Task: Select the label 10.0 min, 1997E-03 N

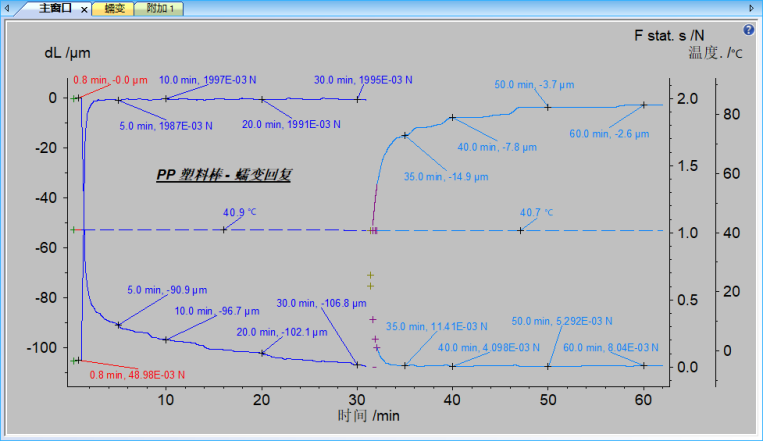Action: 207,80
